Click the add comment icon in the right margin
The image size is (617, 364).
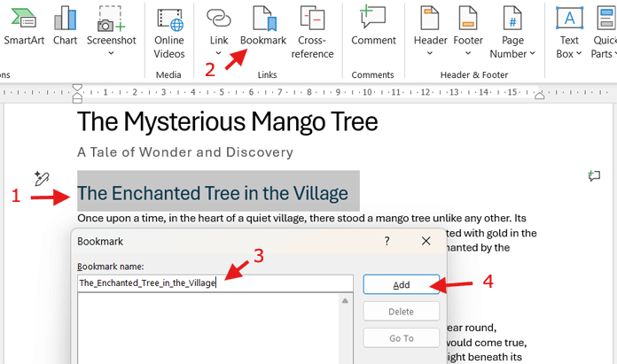tap(594, 175)
